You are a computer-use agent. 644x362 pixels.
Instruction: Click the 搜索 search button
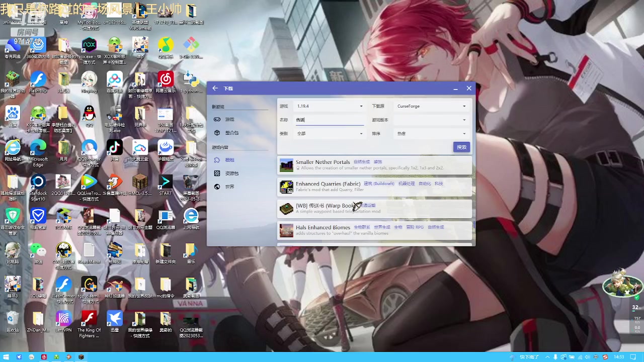(x=461, y=147)
